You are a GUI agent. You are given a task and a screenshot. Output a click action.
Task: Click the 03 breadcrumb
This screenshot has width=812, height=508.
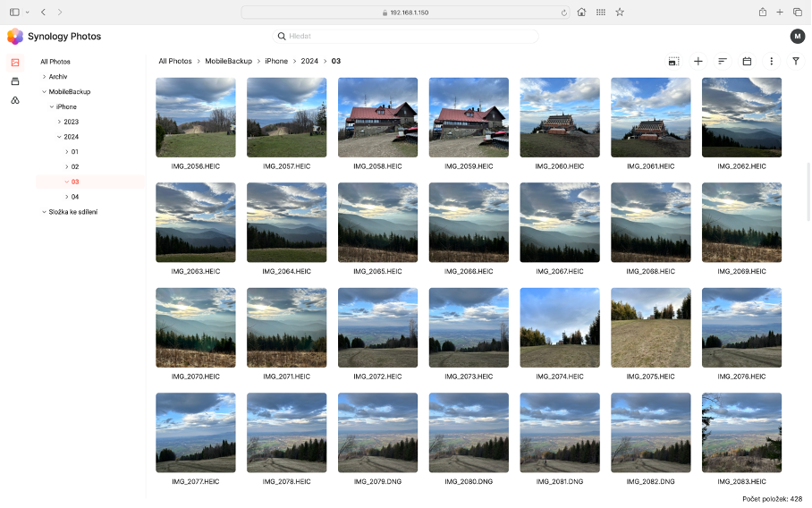(x=336, y=61)
